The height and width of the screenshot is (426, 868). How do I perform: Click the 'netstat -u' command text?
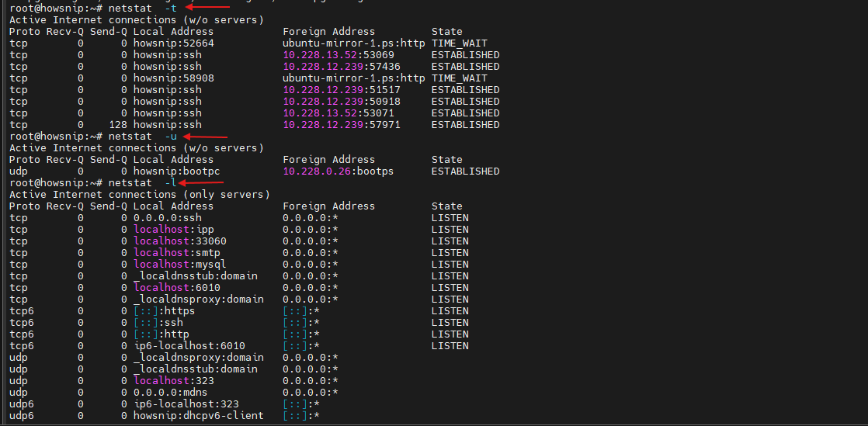pos(143,136)
